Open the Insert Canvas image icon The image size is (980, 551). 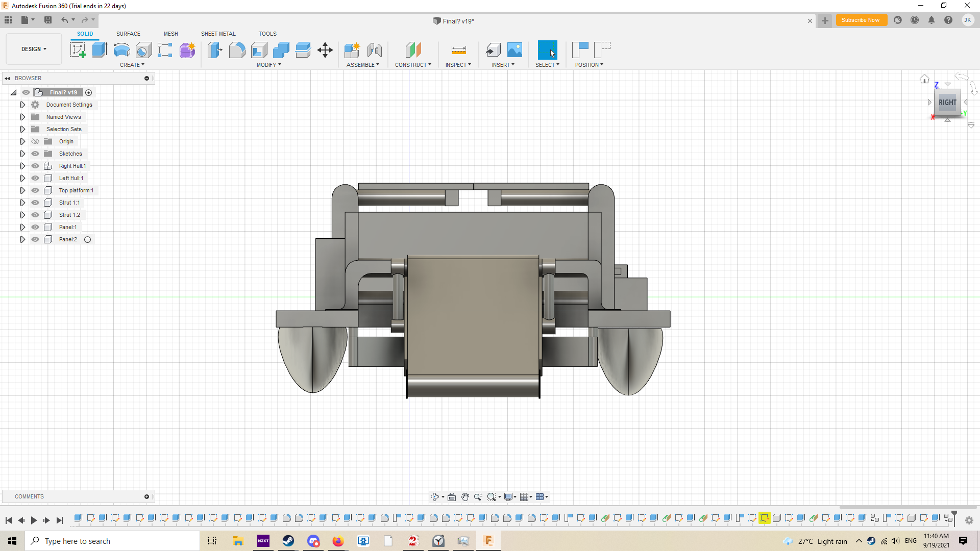pyautogui.click(x=514, y=50)
